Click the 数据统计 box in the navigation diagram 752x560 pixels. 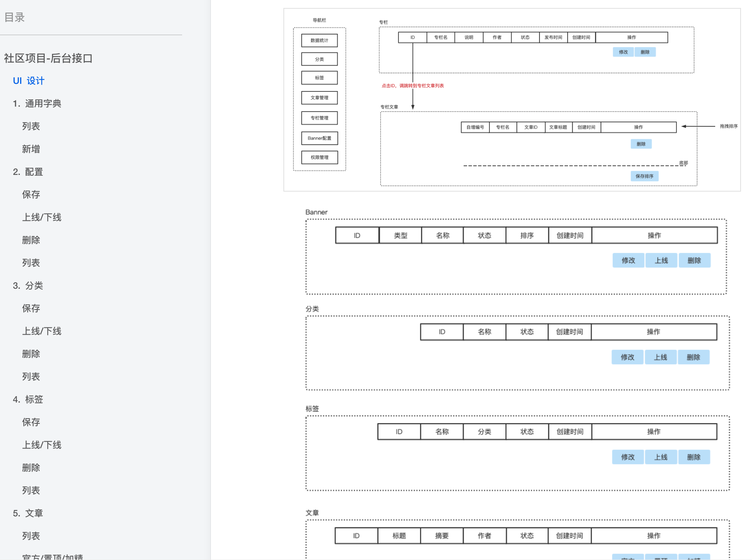tap(319, 40)
